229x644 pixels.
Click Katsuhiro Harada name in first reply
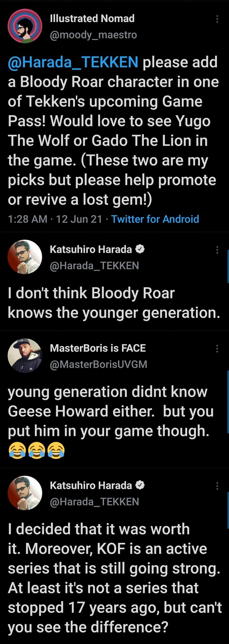pyautogui.click(x=91, y=249)
